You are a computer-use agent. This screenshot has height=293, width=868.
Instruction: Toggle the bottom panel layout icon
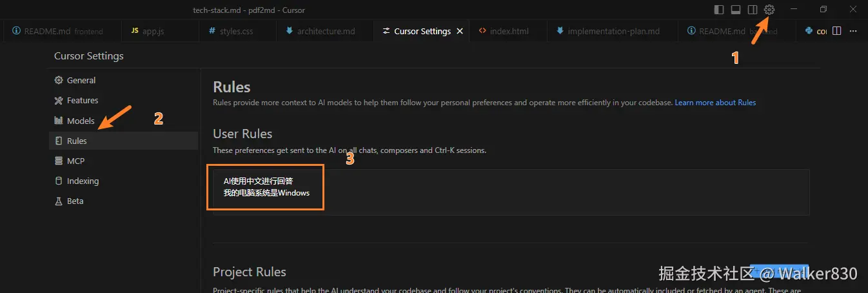coord(736,10)
